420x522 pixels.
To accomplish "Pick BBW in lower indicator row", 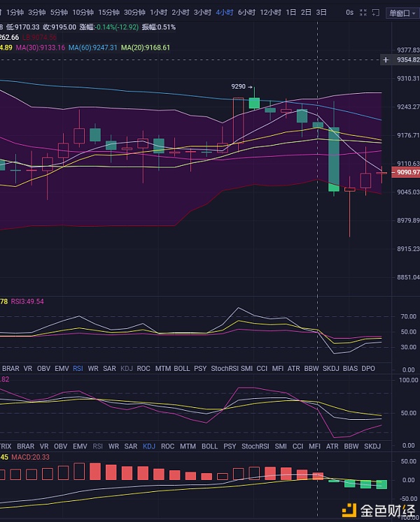I will 351,446.
